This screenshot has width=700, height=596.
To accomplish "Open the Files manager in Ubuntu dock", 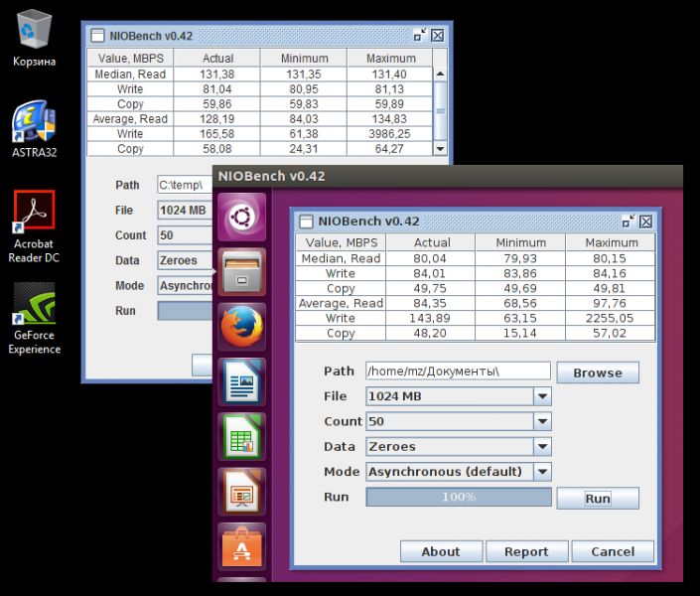I will (x=242, y=272).
